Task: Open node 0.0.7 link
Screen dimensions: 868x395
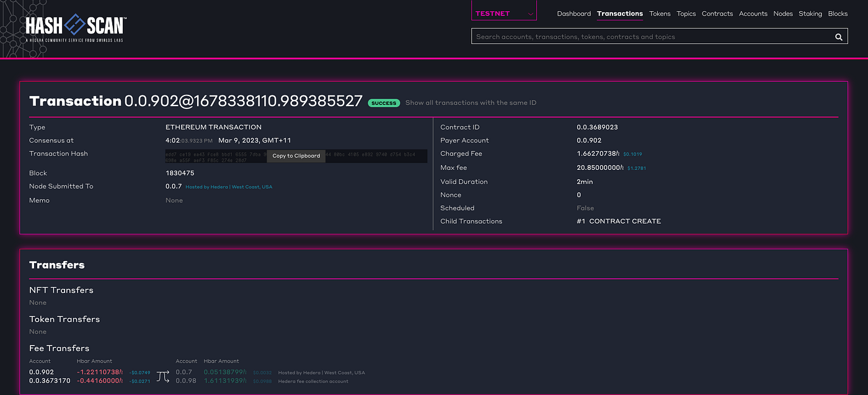Action: 174,186
